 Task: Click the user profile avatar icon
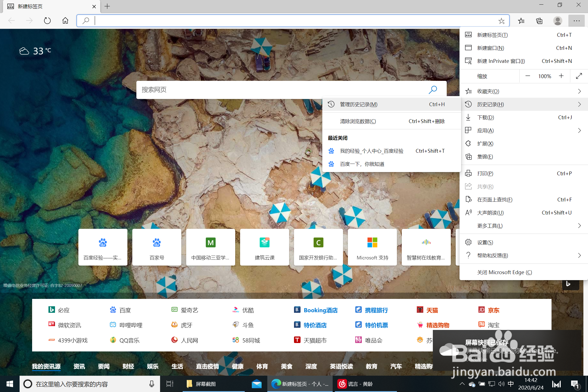pyautogui.click(x=558, y=21)
